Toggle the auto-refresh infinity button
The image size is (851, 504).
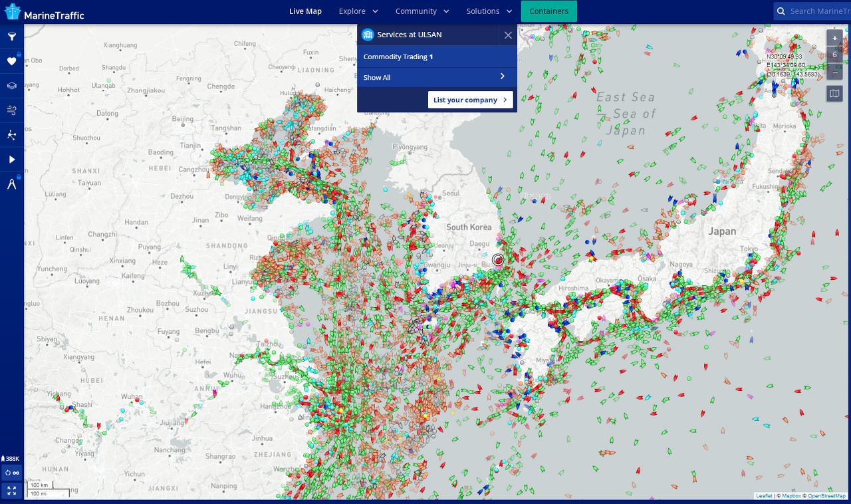12,473
